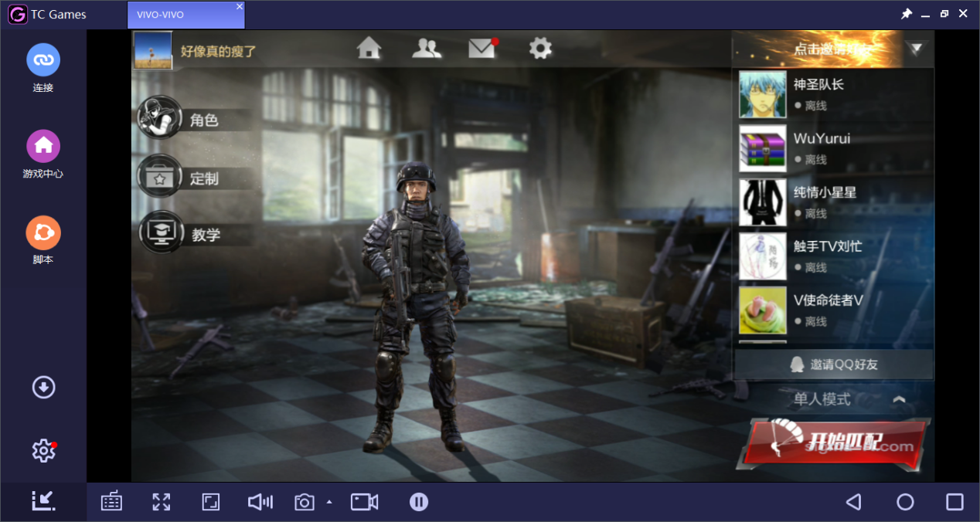Tap the Android home circle button

[905, 502]
